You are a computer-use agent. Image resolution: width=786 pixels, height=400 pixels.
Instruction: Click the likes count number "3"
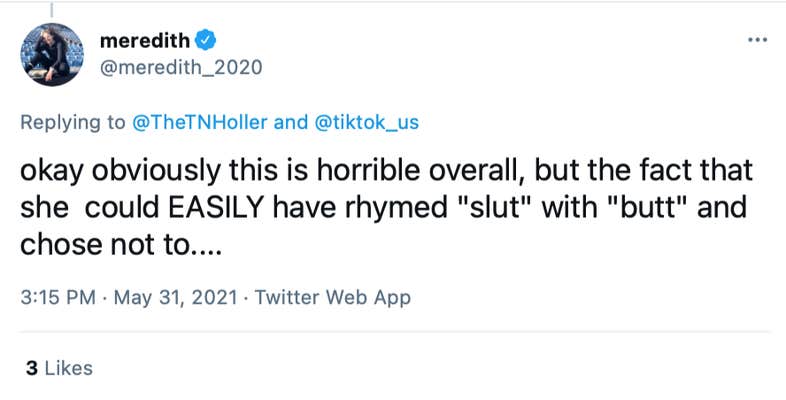pos(31,368)
